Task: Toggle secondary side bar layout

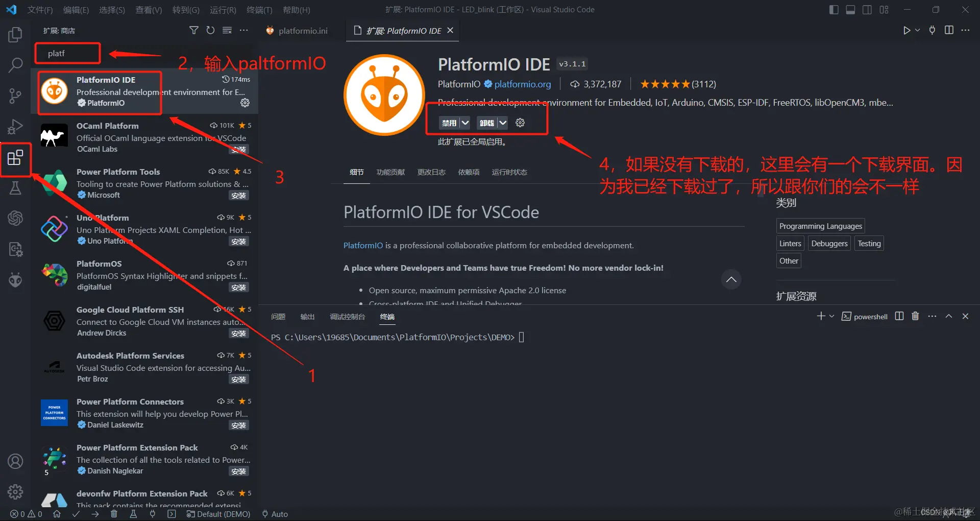Action: (867, 10)
